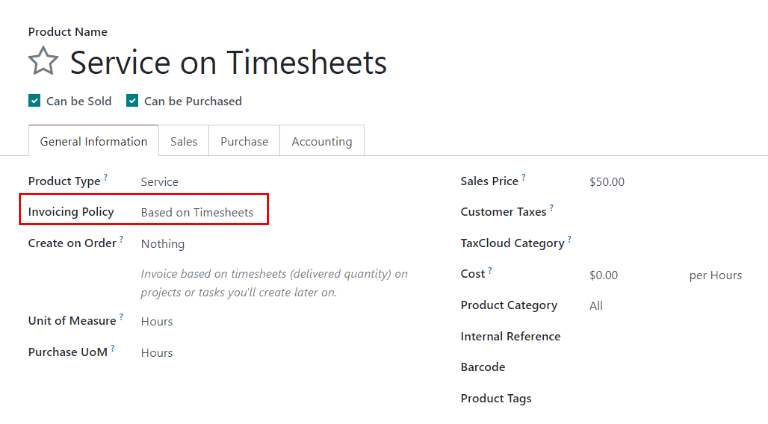Click the Customer Taxes help icon
The image size is (768, 424).
pos(551,209)
